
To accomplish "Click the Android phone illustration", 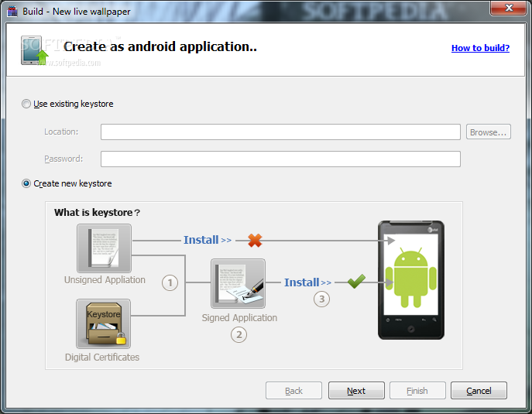I will (x=411, y=280).
